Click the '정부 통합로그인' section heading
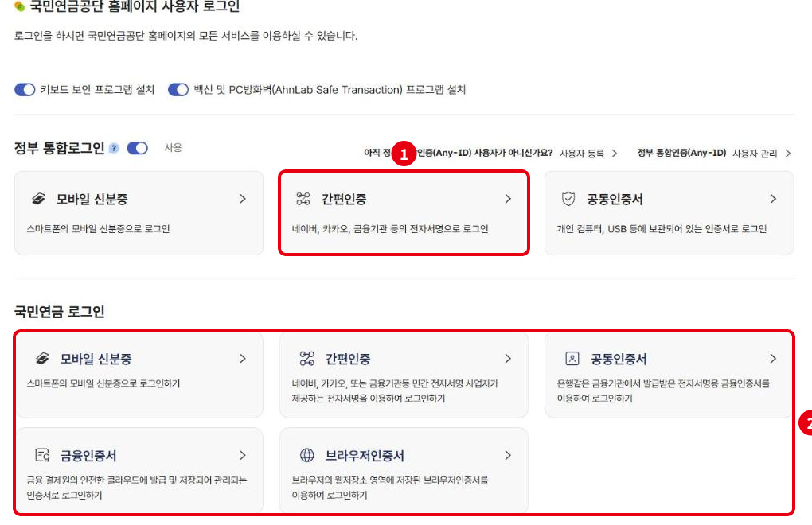The width and height of the screenshot is (812, 525). [x=59, y=149]
